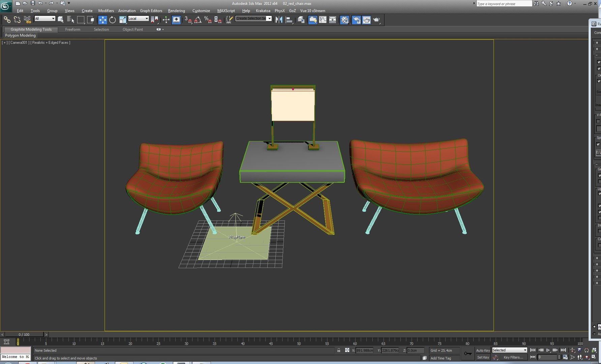Toggle Absolute/Offset transform type-in mode

point(347,350)
